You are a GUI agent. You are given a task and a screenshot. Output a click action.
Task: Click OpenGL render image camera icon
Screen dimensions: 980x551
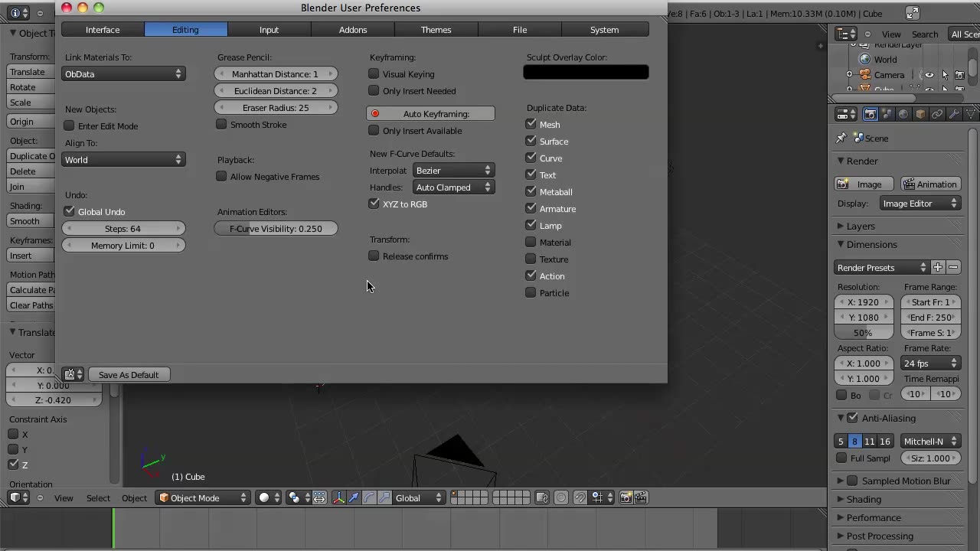(626, 497)
